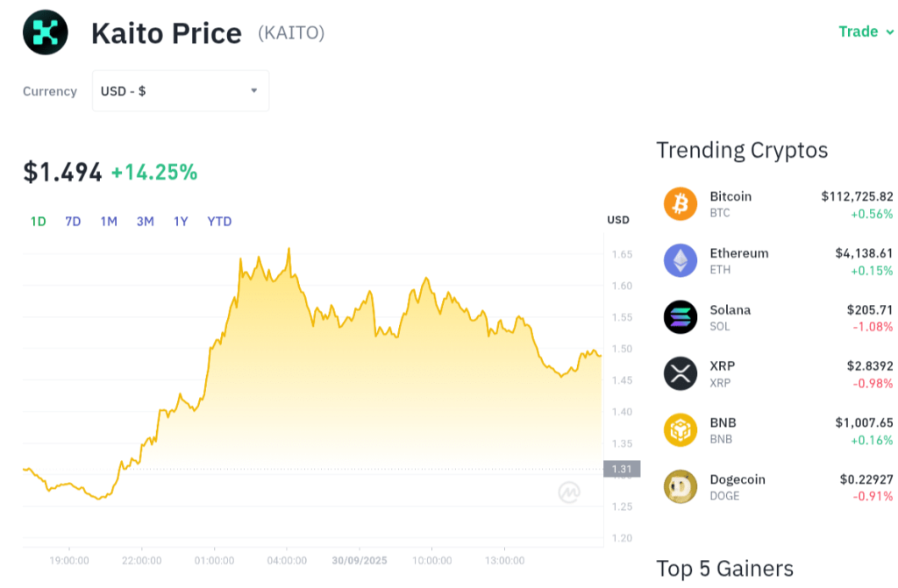Select the Bitcoin coin icon
Image resolution: width=898 pixels, height=588 pixels.
(x=680, y=203)
